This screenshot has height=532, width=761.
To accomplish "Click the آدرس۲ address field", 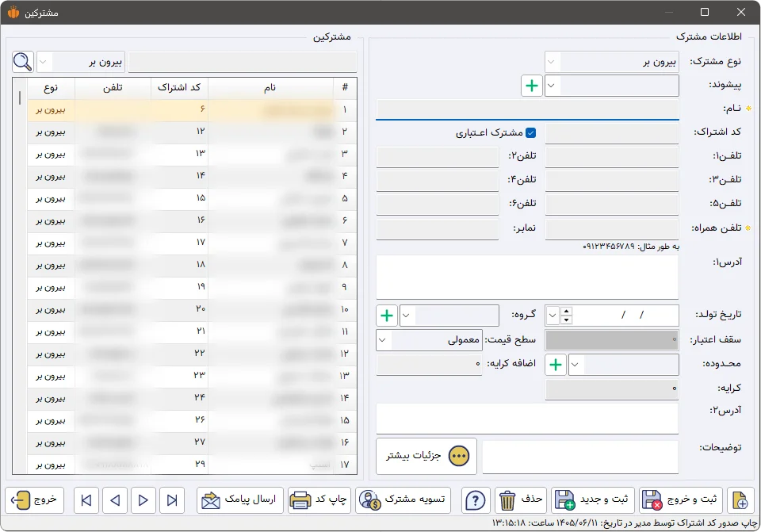I will [527, 419].
